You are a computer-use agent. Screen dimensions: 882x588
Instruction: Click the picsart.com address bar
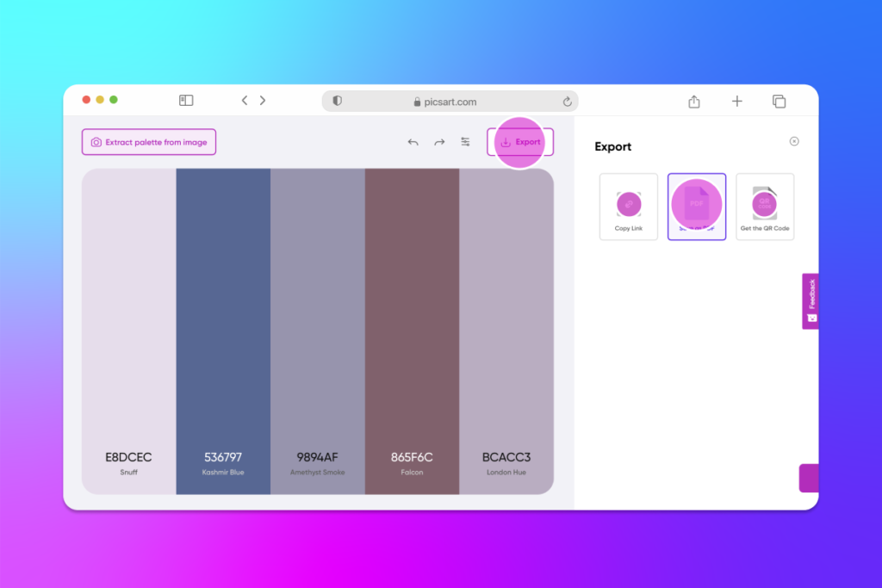click(x=451, y=101)
